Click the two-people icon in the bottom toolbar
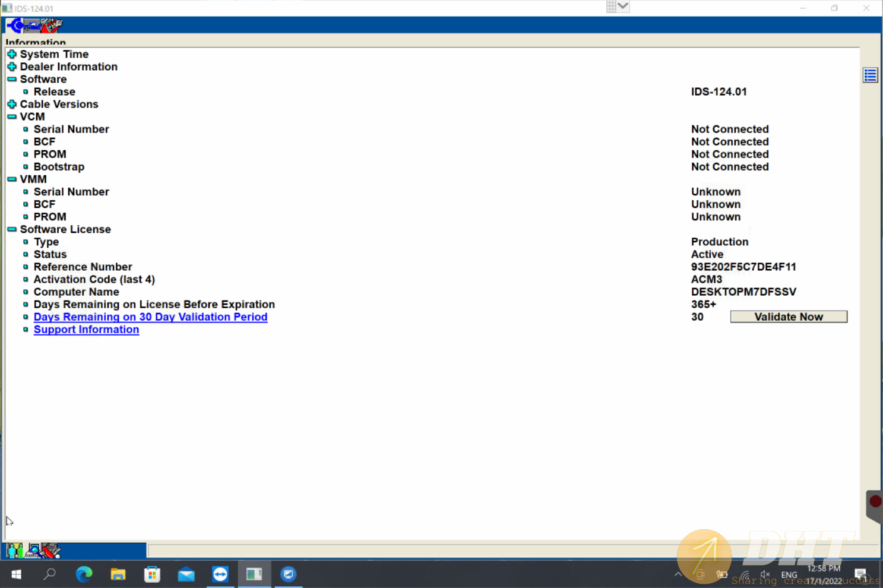This screenshot has height=588, width=883. [x=15, y=551]
